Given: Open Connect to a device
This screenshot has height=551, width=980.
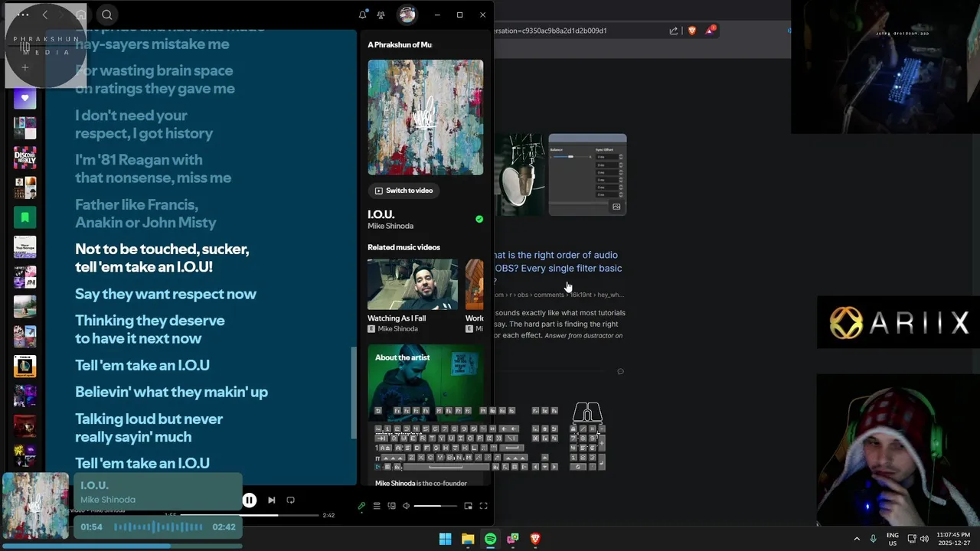Looking at the screenshot, I should tap(391, 506).
